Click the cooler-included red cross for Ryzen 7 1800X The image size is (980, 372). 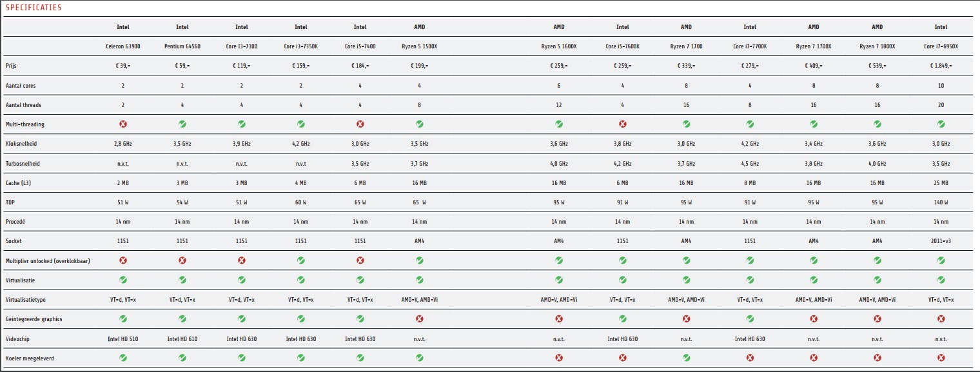(x=877, y=358)
